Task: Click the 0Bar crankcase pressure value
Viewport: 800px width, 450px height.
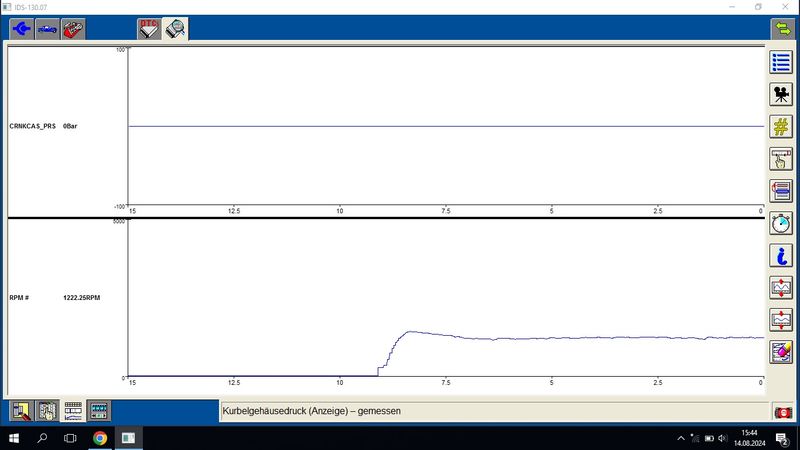Action: (70, 126)
